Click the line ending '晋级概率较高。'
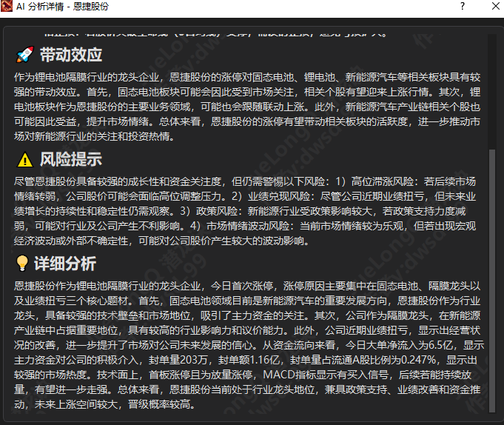504x425 pixels. pos(105,404)
